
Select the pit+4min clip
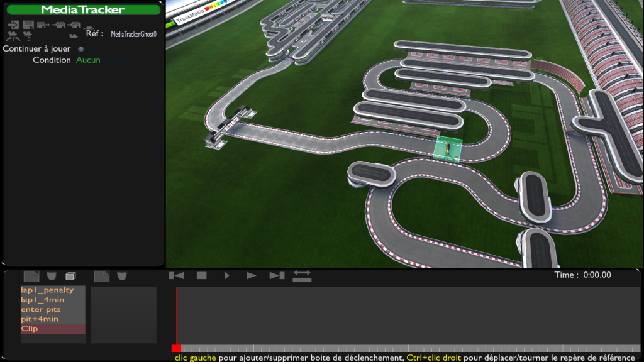[x=53, y=319]
